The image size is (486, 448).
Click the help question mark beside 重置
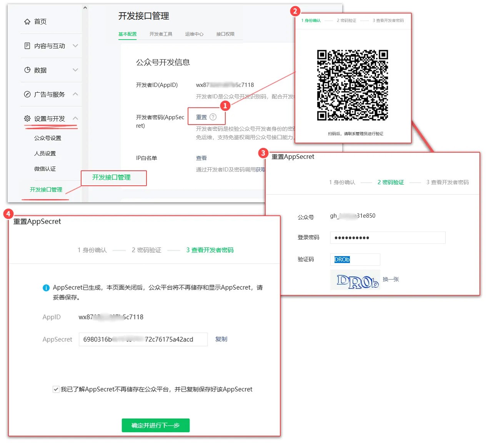[x=213, y=117]
